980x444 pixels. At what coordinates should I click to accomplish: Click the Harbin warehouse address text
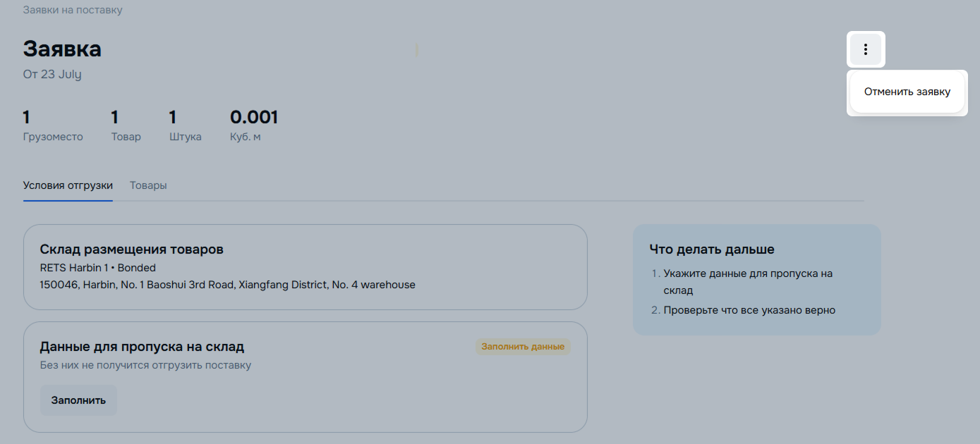(228, 285)
